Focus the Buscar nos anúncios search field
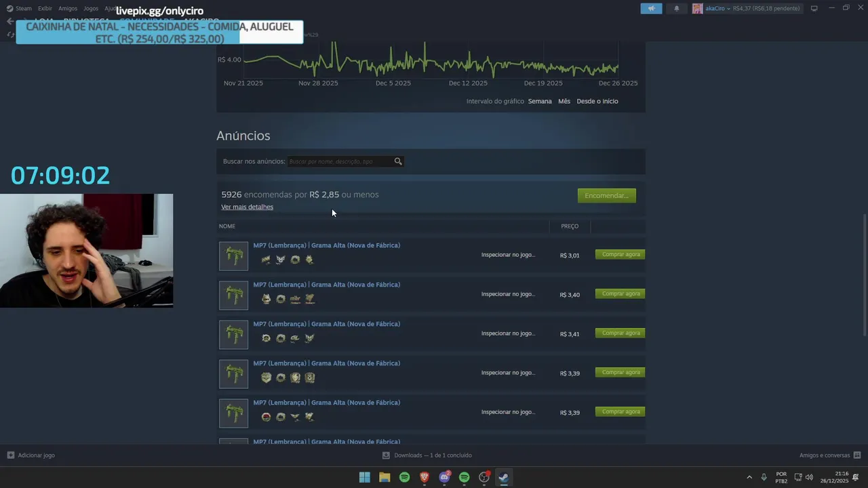The width and height of the screenshot is (868, 488). pos(340,161)
